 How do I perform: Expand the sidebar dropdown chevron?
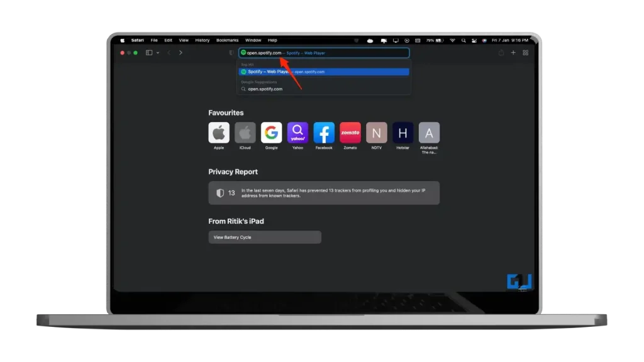(158, 53)
